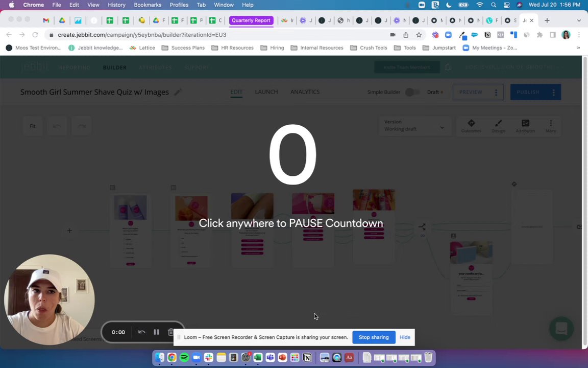
Task: Open the Gmail pinned tab
Action: tap(46, 20)
